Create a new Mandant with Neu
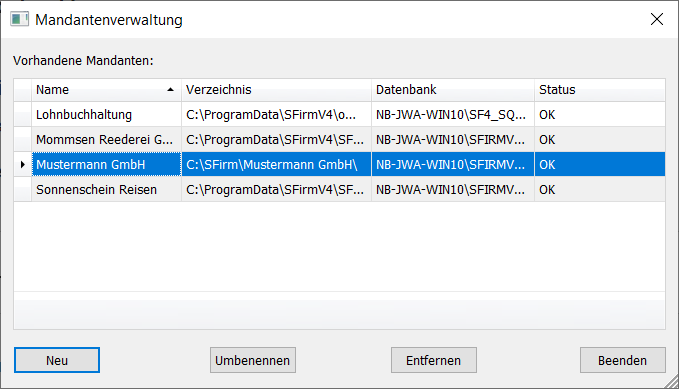The height and width of the screenshot is (389, 679). pos(57,360)
